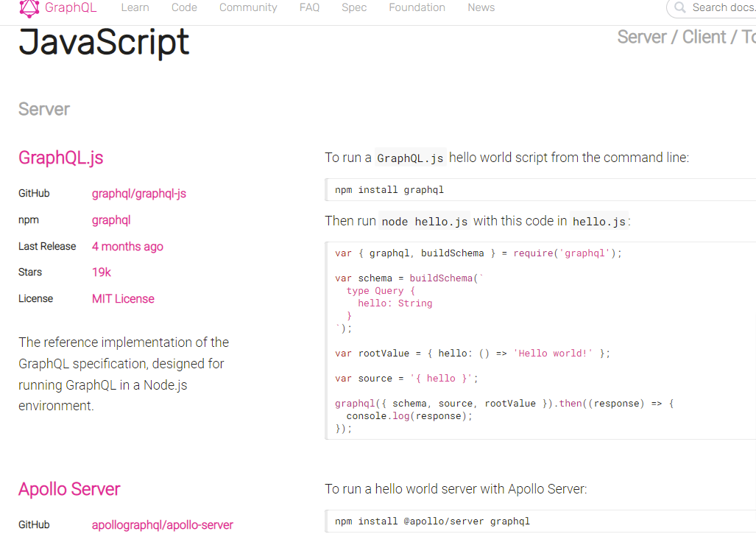Open the GraphQL.js library heading link
This screenshot has width=756, height=534.
[60, 158]
